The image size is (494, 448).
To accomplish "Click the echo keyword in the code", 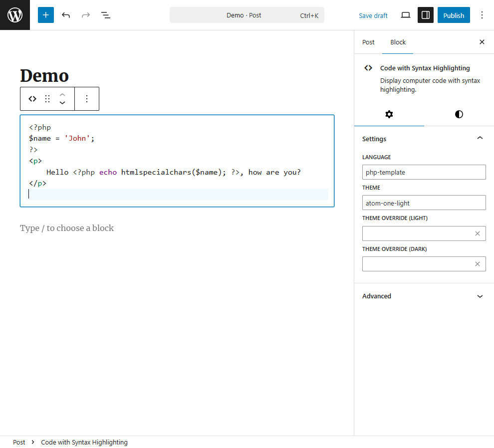I will click(x=108, y=172).
